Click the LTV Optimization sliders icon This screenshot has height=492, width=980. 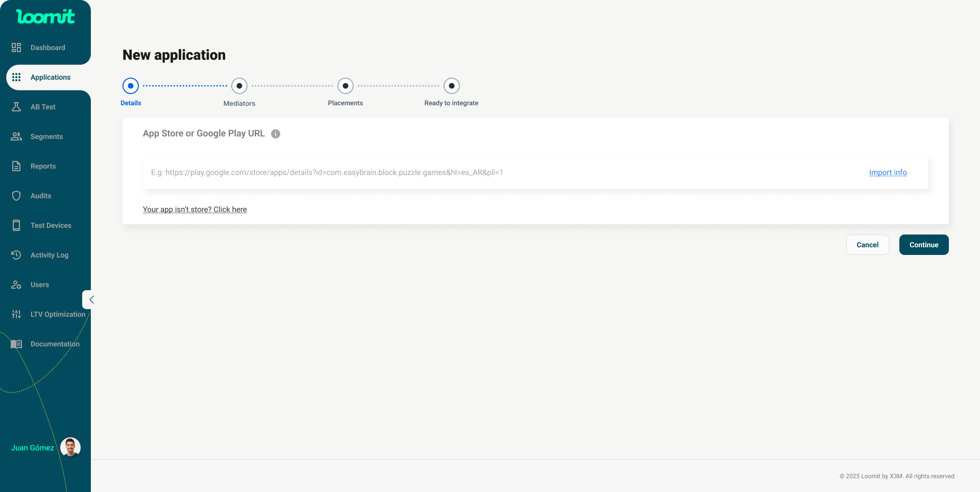click(16, 314)
